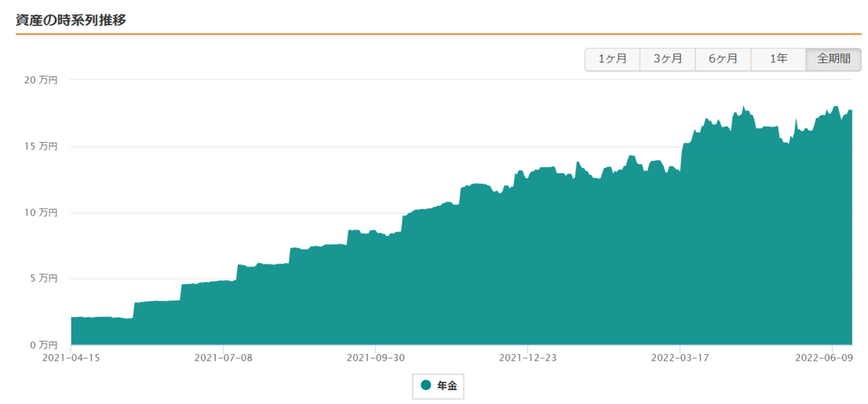This screenshot has width=868, height=404.
Task: Click the teal 年金 legend color dot
Action: [426, 385]
